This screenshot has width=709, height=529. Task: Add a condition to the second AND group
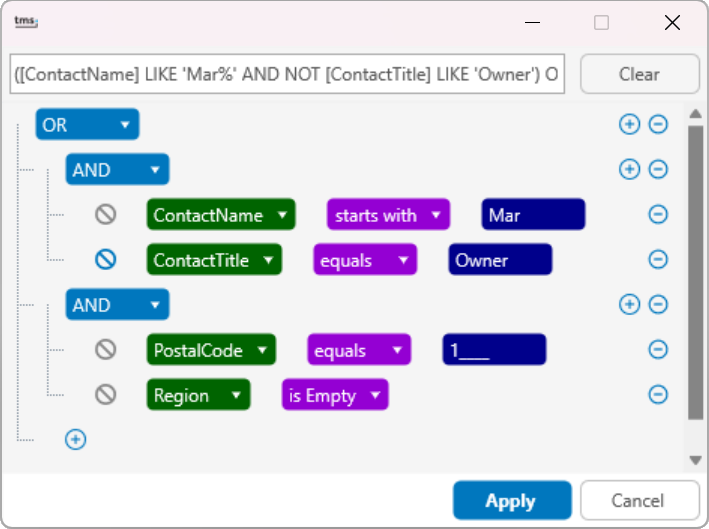pos(629,304)
